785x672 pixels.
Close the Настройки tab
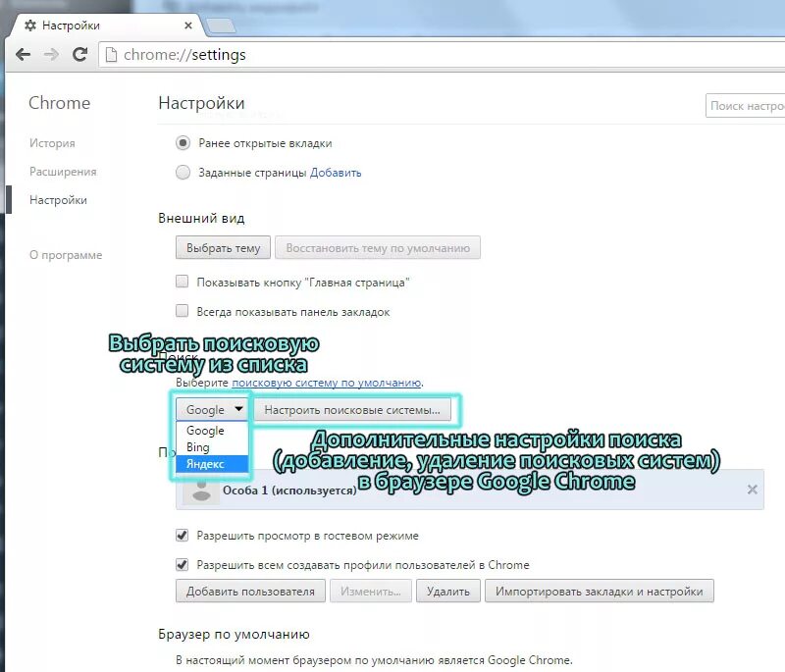(x=188, y=26)
